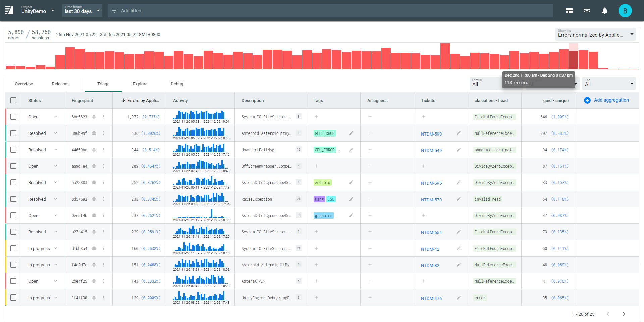
Task: Click the gear icon beside fingerprint 8be5823
Action: point(94,117)
